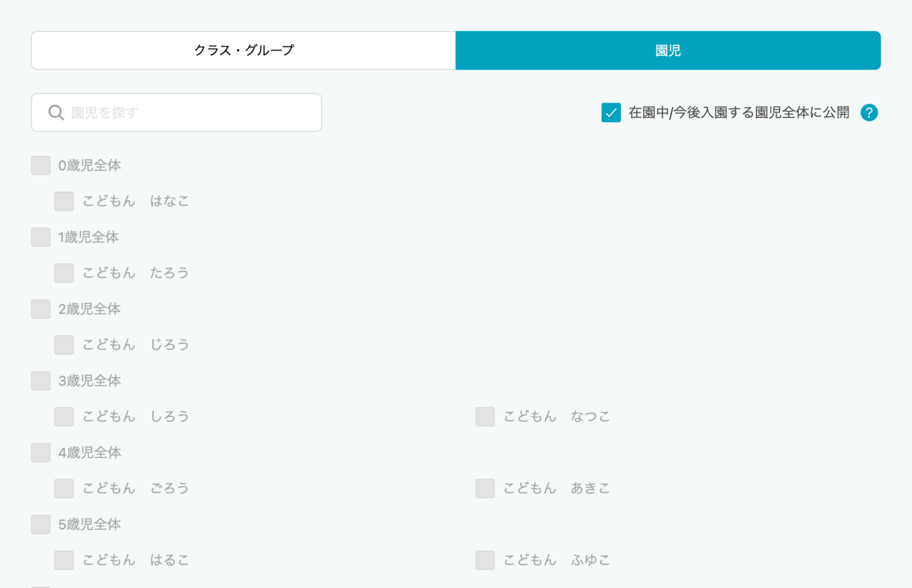This screenshot has width=912, height=588.
Task: Select the こどもん ふゆこ checkbox
Action: 485,561
